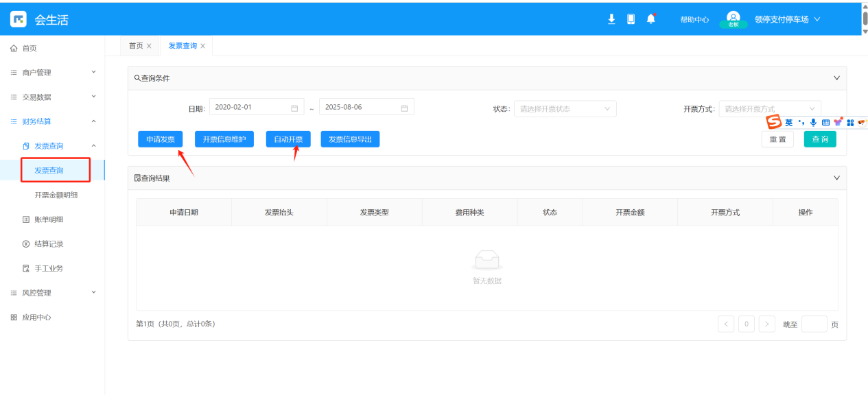Click the 操作 column header
The width and height of the screenshot is (868, 395).
tap(806, 213)
